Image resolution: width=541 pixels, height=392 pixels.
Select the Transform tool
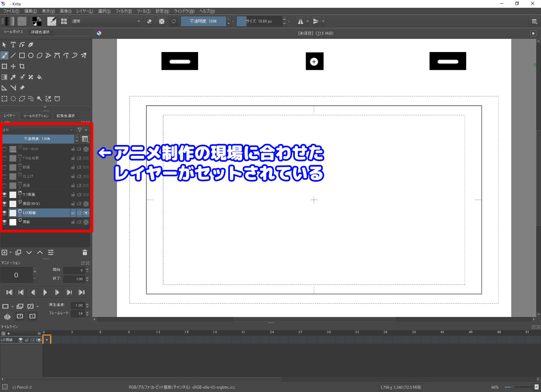coord(4,66)
